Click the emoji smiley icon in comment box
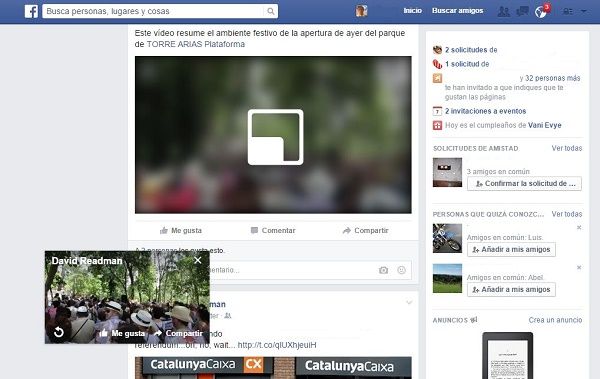 401,270
